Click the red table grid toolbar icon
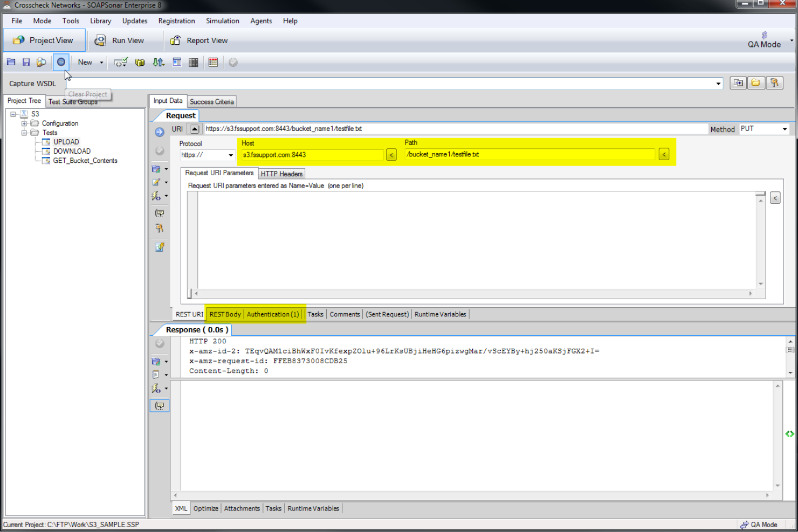 click(213, 63)
